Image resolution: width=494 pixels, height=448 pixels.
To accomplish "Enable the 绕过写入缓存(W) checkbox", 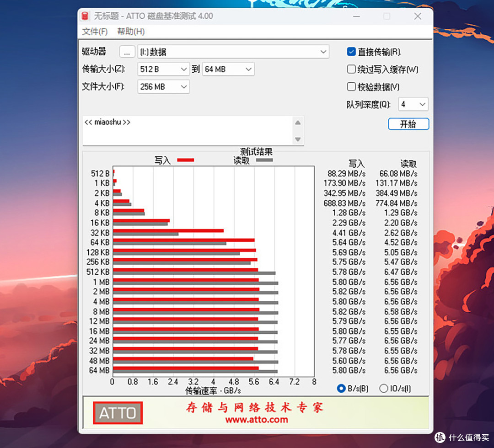I will coord(351,69).
